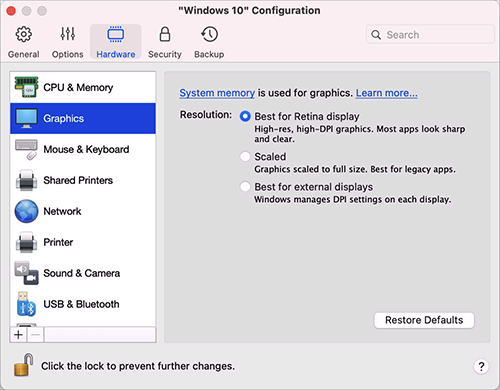
Task: Switch to the General tab label
Action: (x=23, y=54)
